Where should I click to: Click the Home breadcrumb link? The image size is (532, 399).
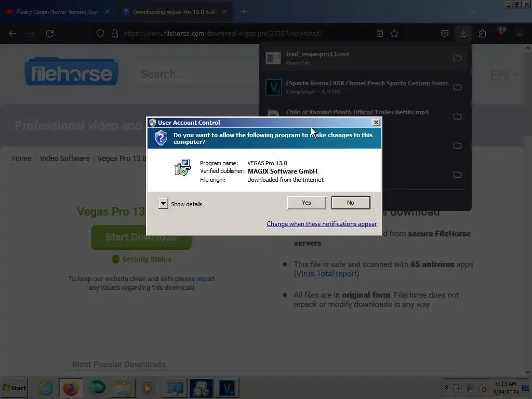pos(22,158)
